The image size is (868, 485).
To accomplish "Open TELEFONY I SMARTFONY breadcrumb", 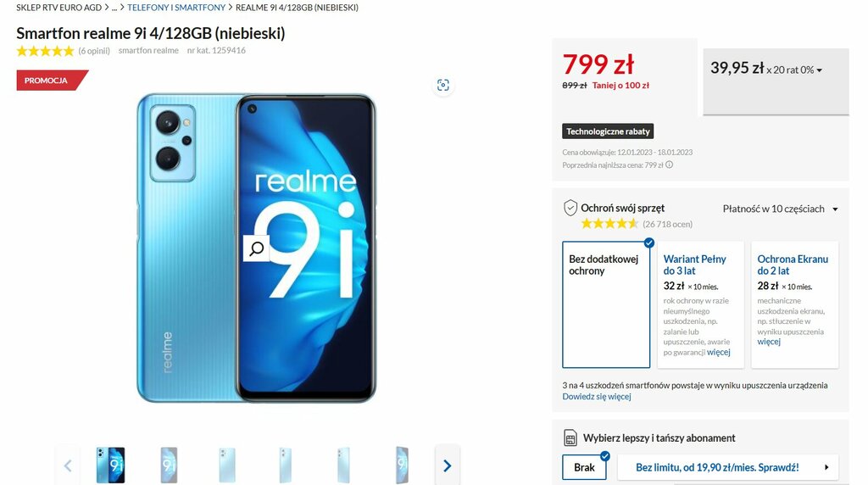I will 176,8.
